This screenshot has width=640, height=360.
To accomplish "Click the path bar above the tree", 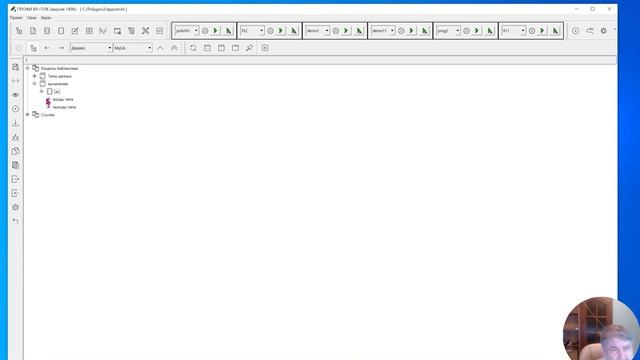I will click(x=320, y=60).
